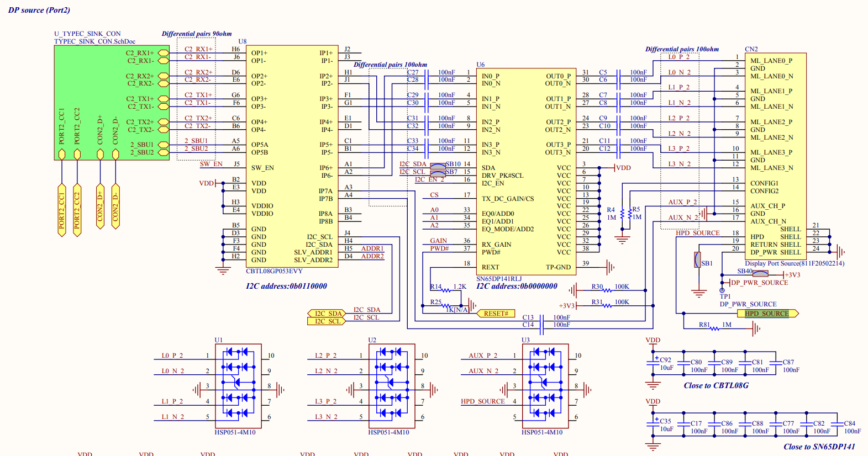Select solder bridge SB10 symbol
The width and height of the screenshot is (868, 456).
(x=438, y=165)
